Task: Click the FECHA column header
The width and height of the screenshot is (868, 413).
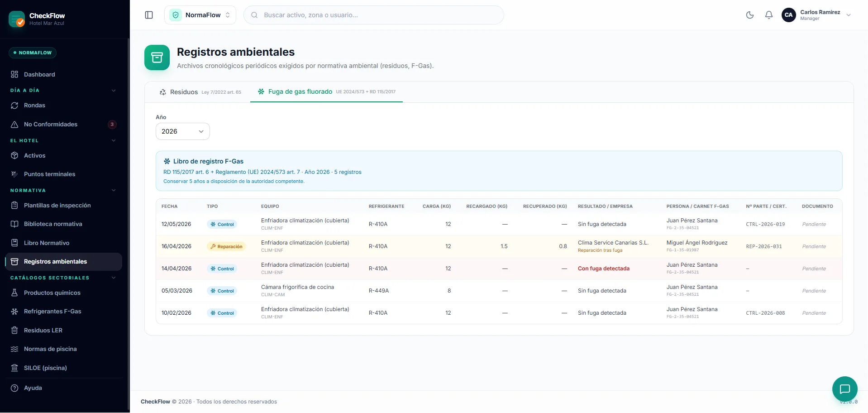Action: click(170, 206)
